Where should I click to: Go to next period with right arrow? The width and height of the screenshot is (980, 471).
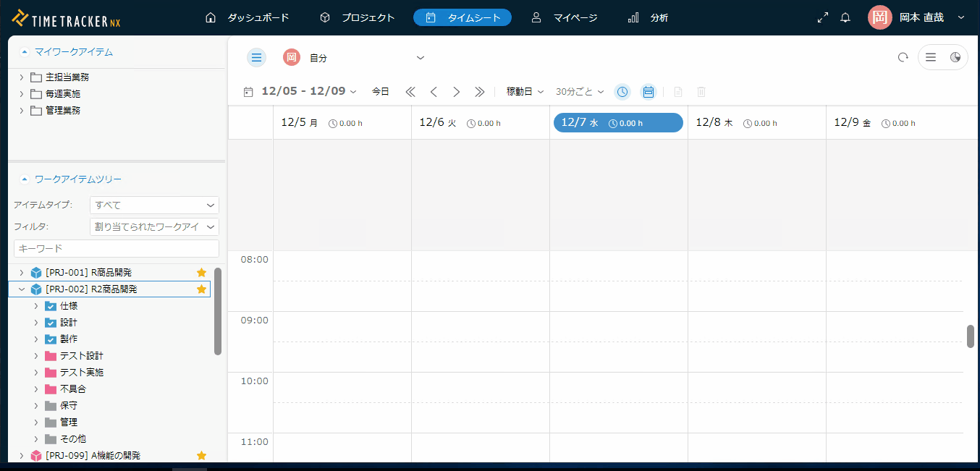tap(457, 92)
